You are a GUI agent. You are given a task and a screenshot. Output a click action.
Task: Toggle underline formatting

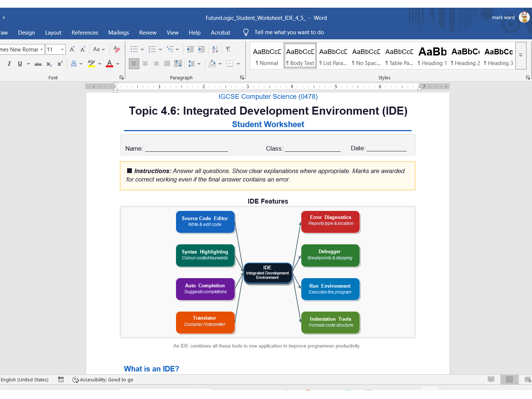[20, 64]
